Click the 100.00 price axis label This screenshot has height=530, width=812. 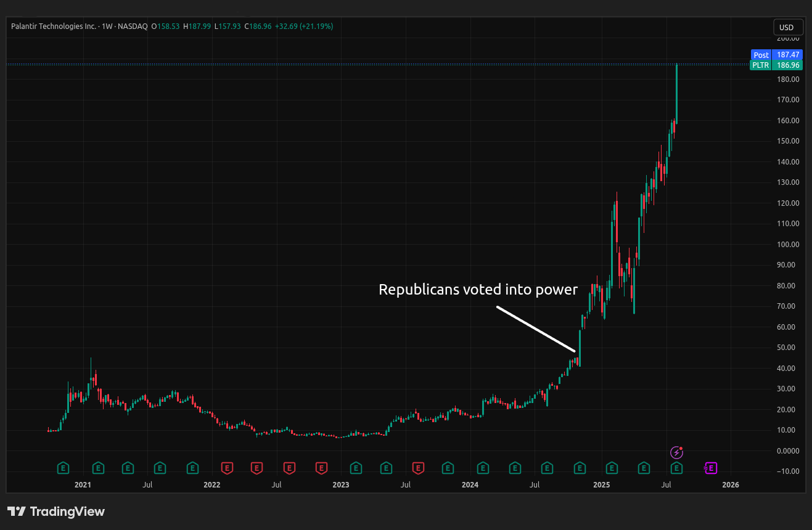point(789,244)
